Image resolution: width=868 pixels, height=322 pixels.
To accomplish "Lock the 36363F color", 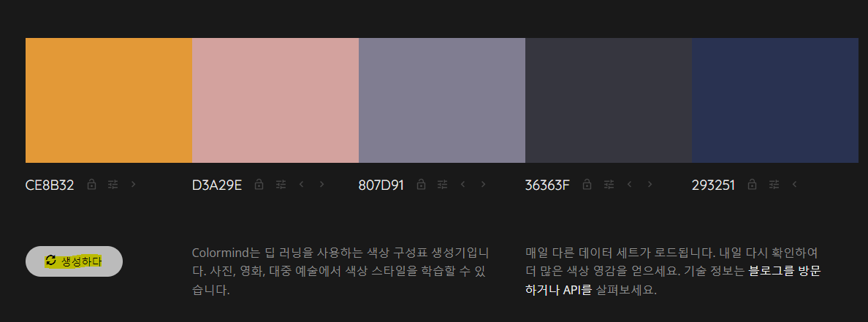I will (588, 185).
